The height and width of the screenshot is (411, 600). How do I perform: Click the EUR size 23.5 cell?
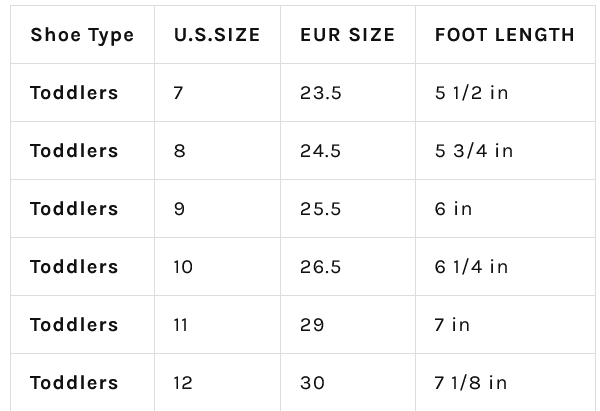point(348,93)
